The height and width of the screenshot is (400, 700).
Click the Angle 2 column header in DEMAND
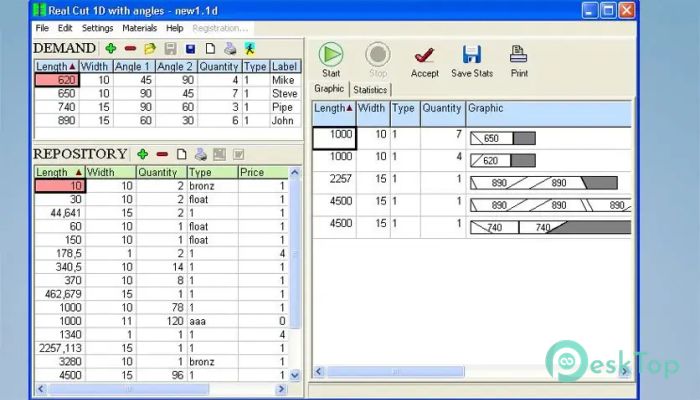(x=176, y=67)
